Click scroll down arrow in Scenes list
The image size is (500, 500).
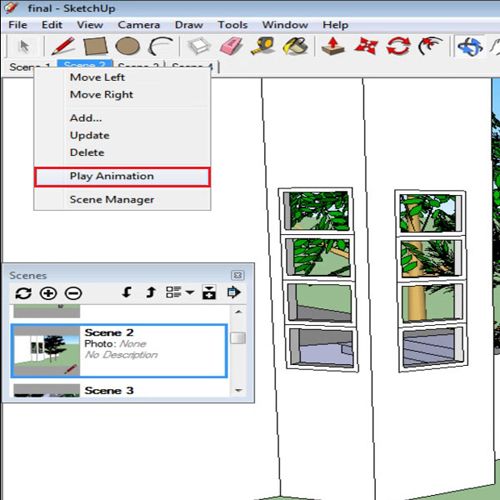click(238, 390)
